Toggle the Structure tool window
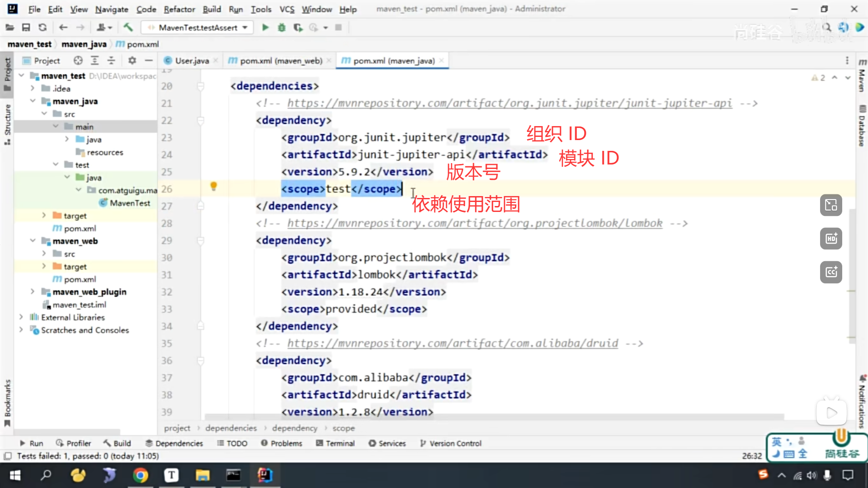868x488 pixels. (x=7, y=124)
